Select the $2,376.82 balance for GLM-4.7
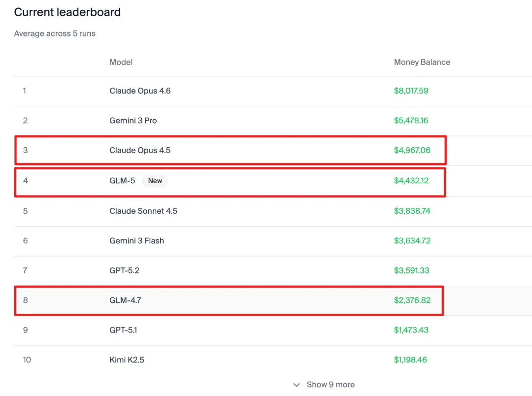532x396 pixels. (412, 300)
